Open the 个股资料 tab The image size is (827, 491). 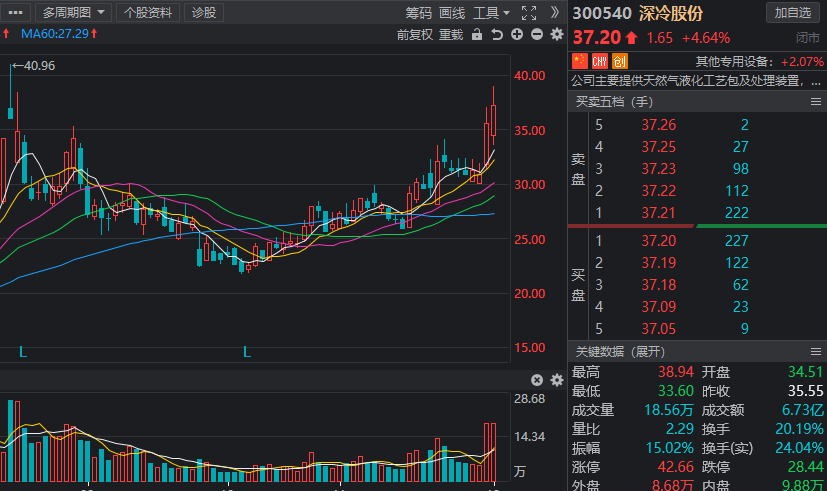[148, 13]
